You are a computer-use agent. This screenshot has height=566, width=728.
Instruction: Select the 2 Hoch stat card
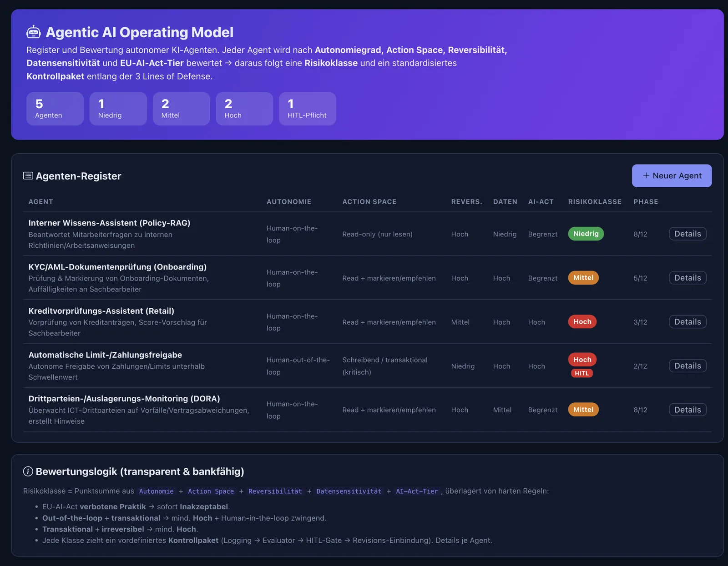pos(244,109)
